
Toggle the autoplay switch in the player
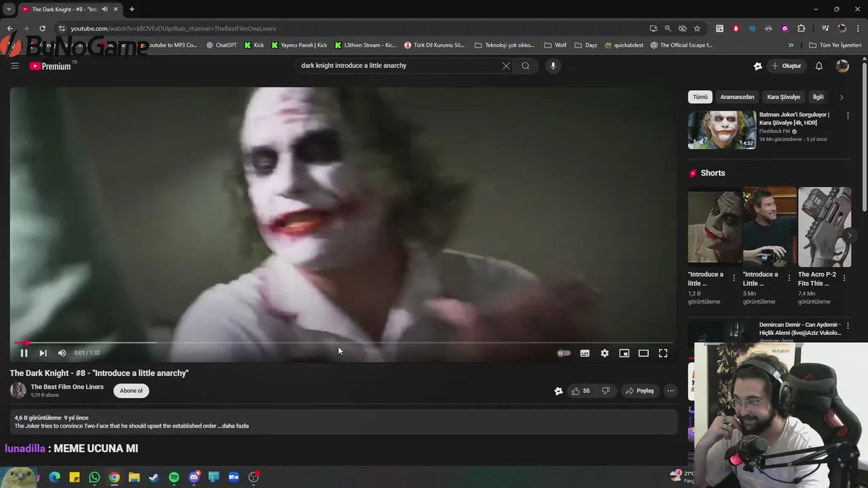pyautogui.click(x=564, y=353)
